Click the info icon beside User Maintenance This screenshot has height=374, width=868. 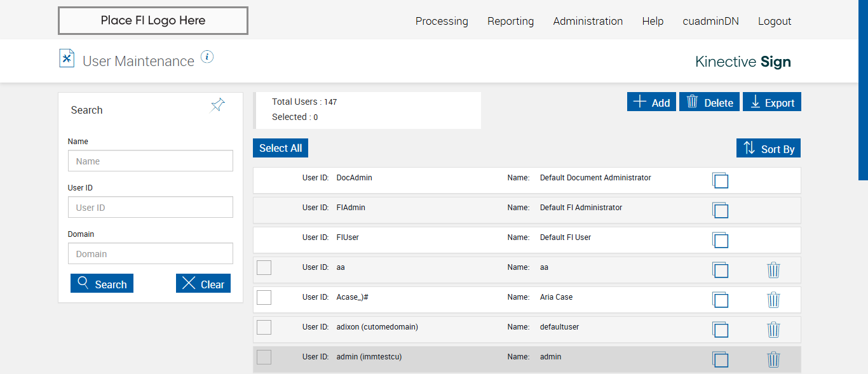(207, 57)
